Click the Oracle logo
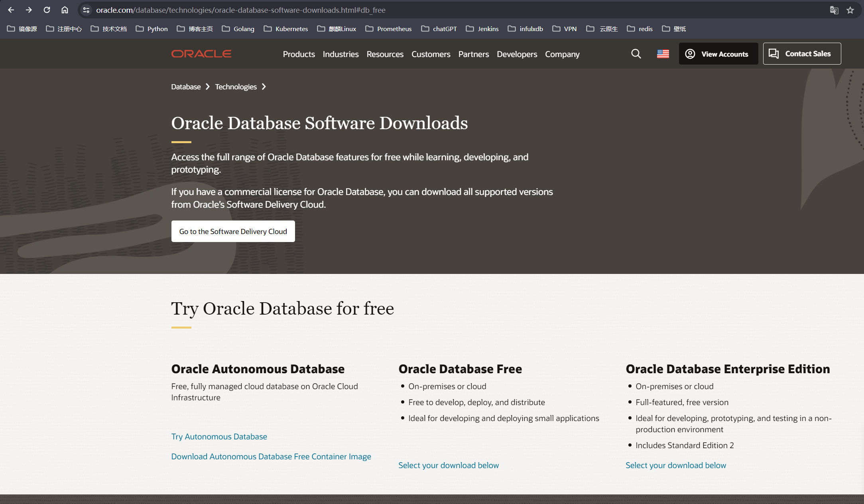The height and width of the screenshot is (504, 864). click(201, 53)
